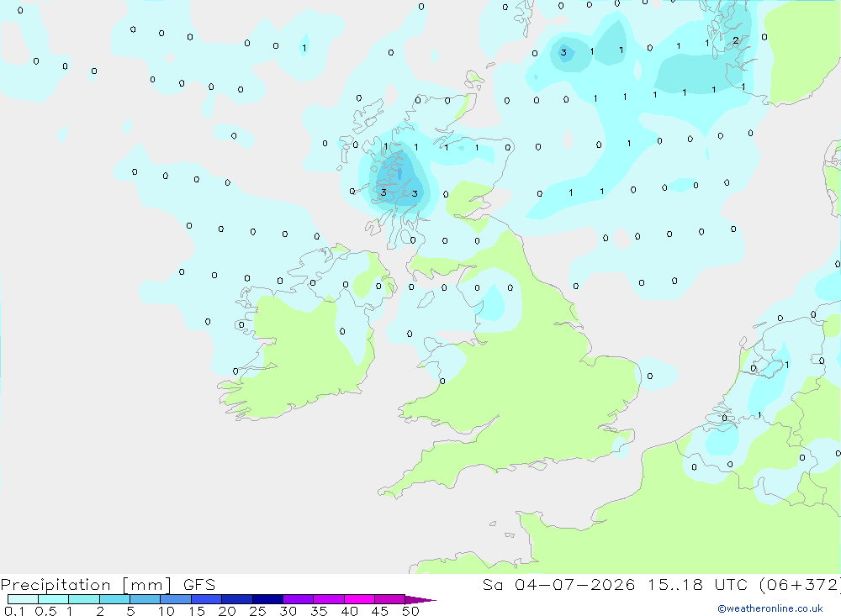This screenshot has height=616, width=841.
Task: Select the 0.5–1 mm legend color box
Action: [53, 599]
